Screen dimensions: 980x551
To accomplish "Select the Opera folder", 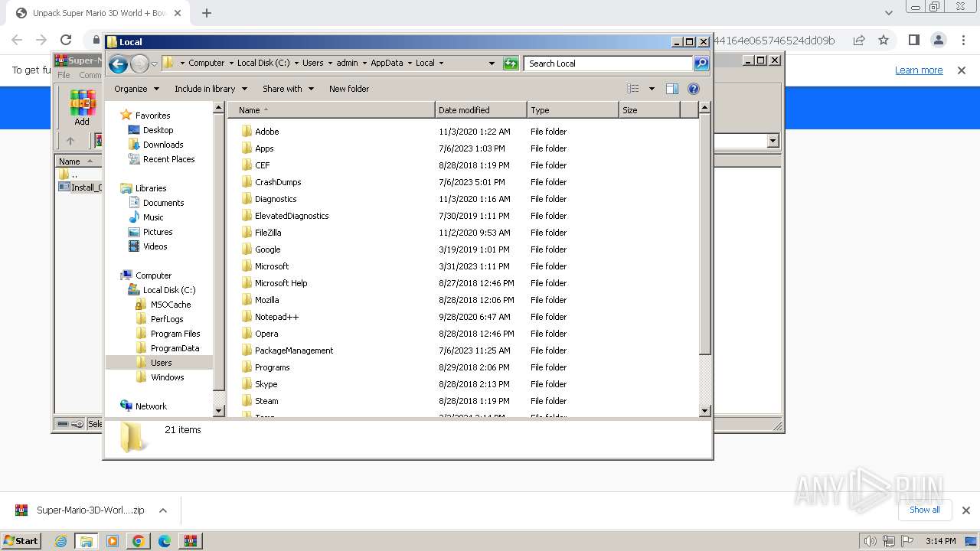I will (266, 334).
